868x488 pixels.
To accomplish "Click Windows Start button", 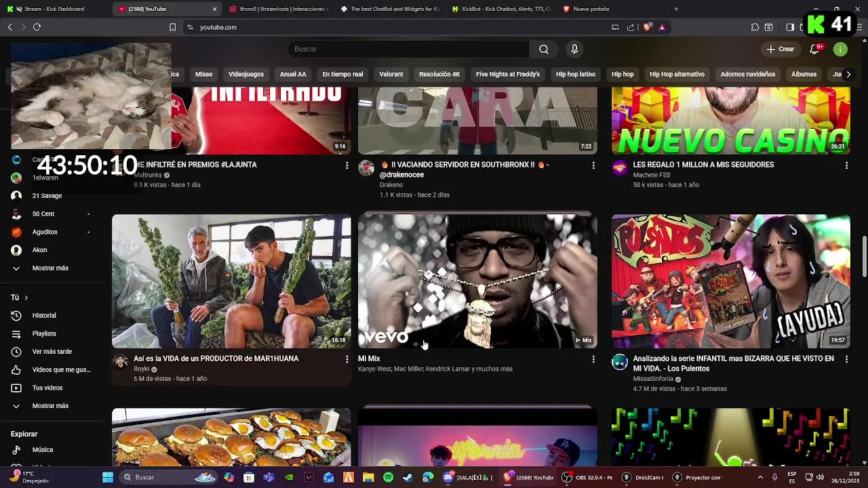I will pos(108,477).
